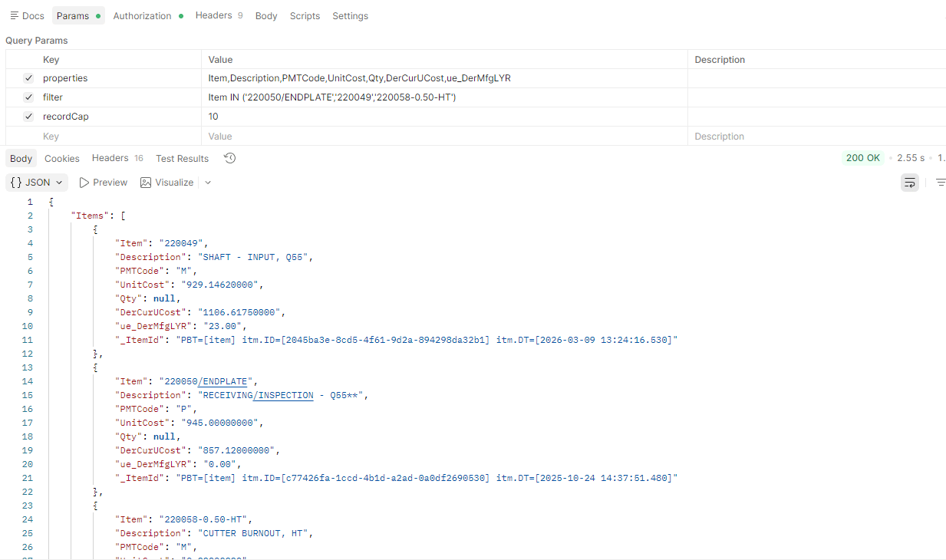Open the Authorization tab
The width and height of the screenshot is (946, 560).
(x=148, y=16)
